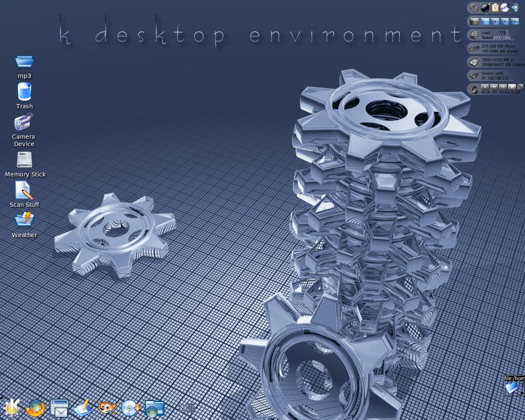Click the '218/249 MB (Ram)' text
The height and width of the screenshot is (420, 525).
coord(498,46)
